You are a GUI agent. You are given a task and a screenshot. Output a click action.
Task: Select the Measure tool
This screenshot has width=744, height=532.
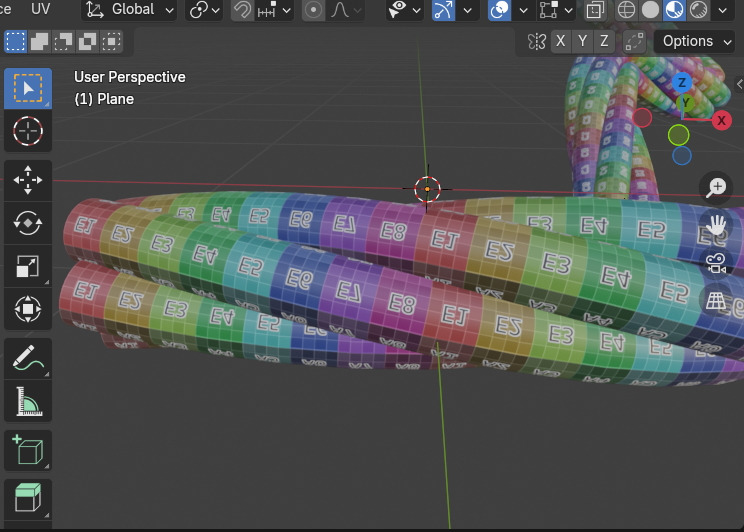coord(28,401)
